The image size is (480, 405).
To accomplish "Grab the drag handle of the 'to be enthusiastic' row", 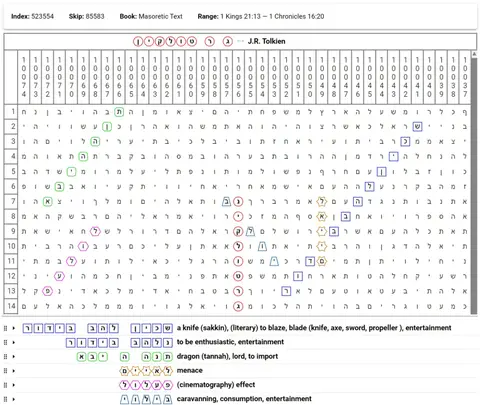I will (x=5, y=342).
